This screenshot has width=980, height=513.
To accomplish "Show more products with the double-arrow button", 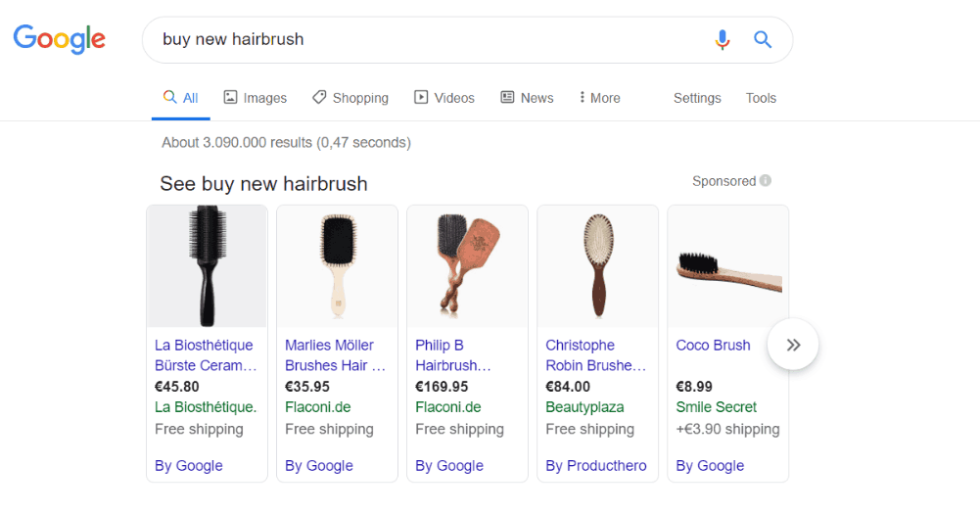I will pos(793,345).
